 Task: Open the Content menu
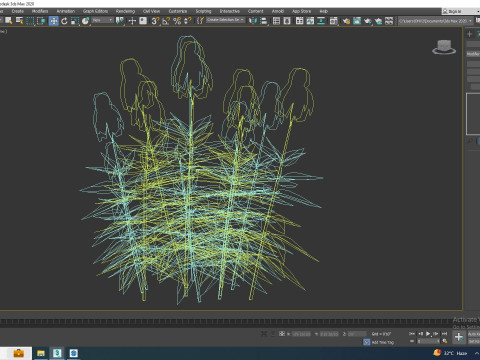255,11
